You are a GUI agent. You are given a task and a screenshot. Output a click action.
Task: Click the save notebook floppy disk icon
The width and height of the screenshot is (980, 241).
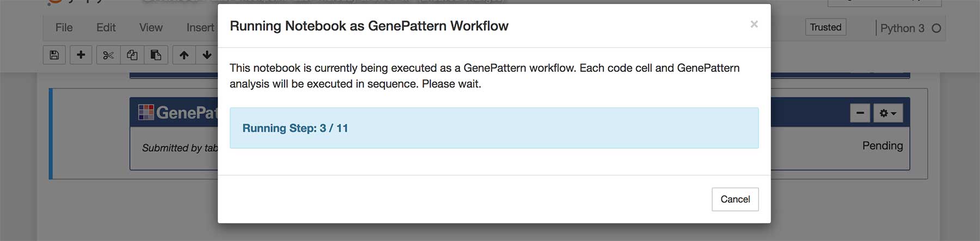pyautogui.click(x=54, y=55)
